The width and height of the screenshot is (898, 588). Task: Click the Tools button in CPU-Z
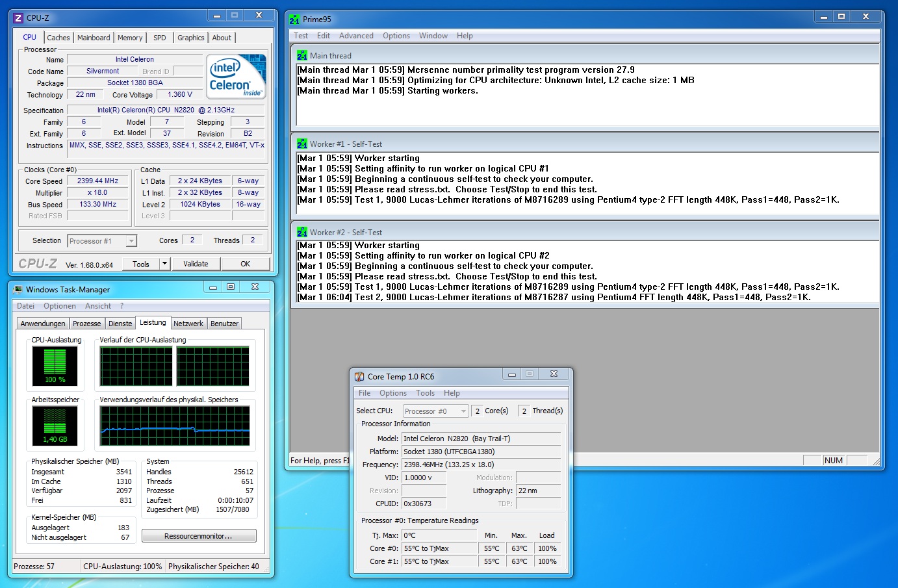pyautogui.click(x=141, y=264)
